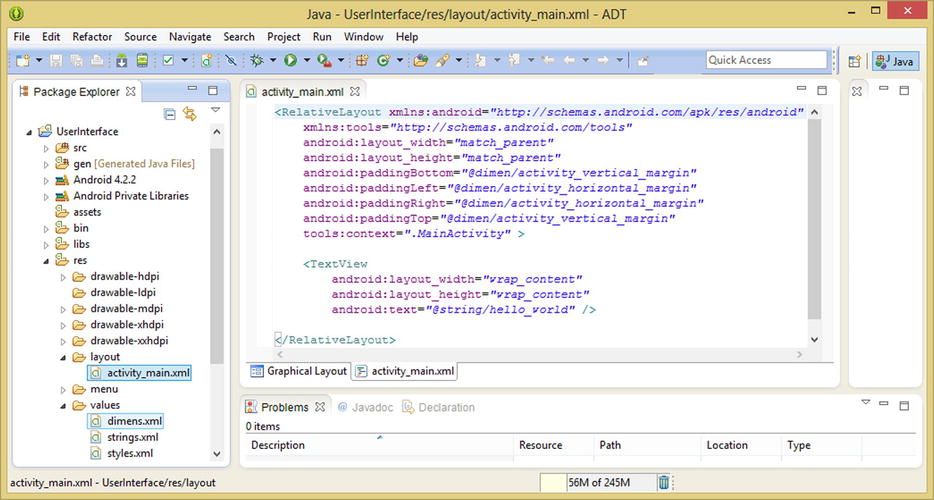Click the Forward navigation arrow icon
This screenshot has width=934, height=500.
click(x=603, y=60)
